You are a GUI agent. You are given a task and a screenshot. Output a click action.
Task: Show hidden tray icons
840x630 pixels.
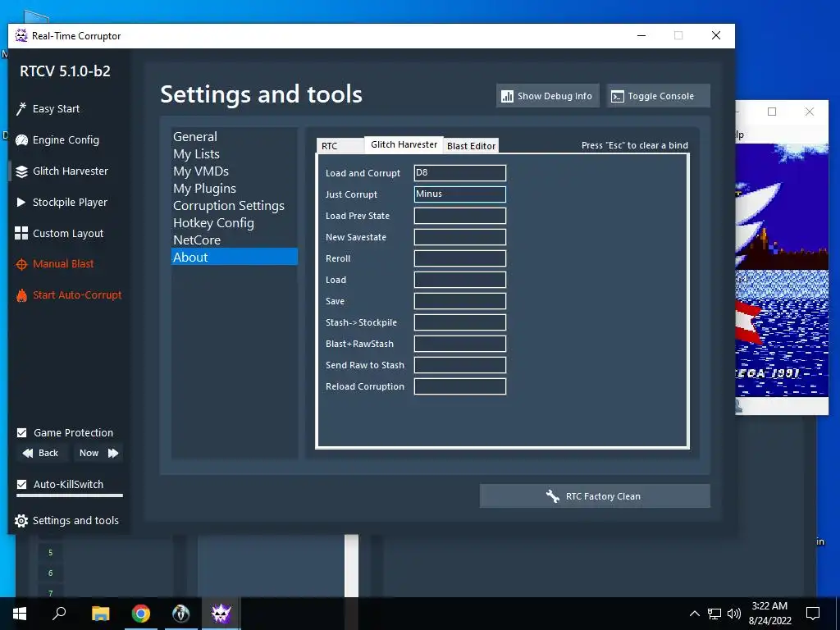coord(694,614)
